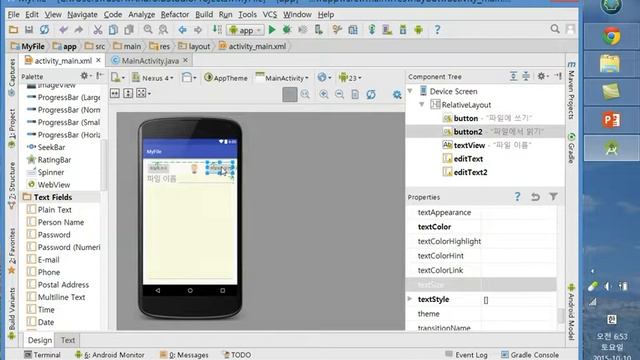The image size is (640, 360).
Task: Open the app run configuration dropdown
Action: point(245,30)
